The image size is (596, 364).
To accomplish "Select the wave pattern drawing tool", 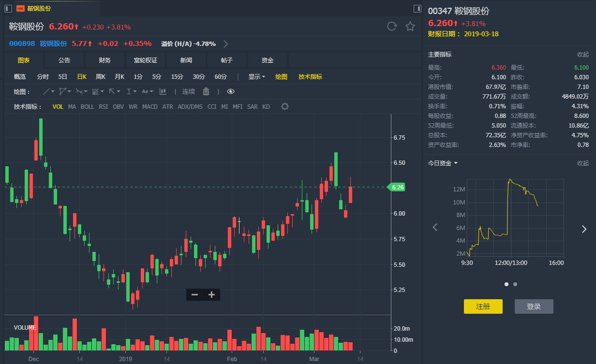I will 79,91.
